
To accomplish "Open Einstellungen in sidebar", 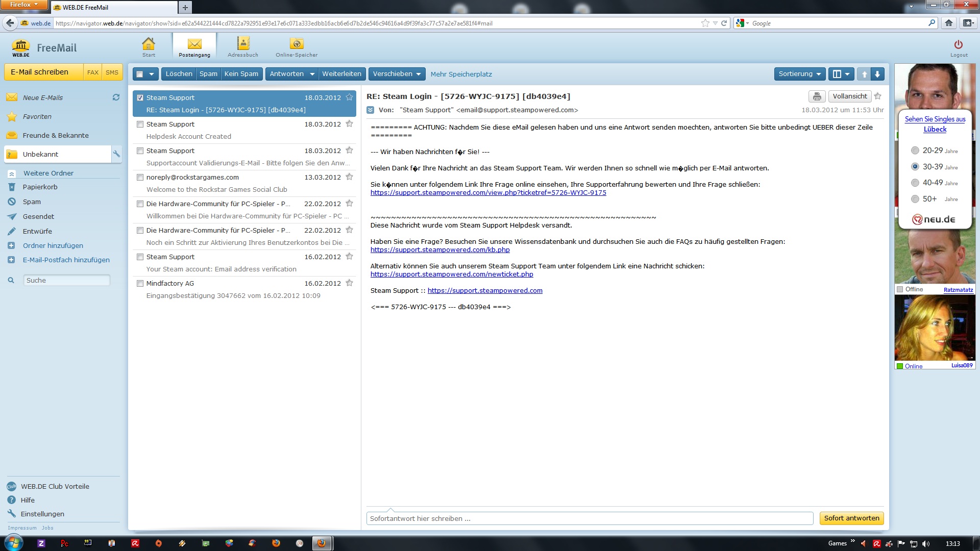I will [x=42, y=514].
